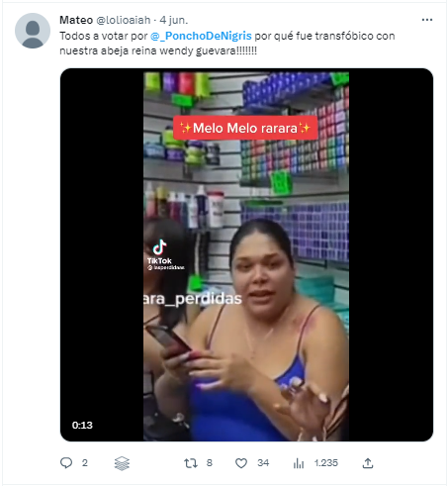Open the three-dot more options menu
Screen dimensions: 448x486
(x=427, y=20)
